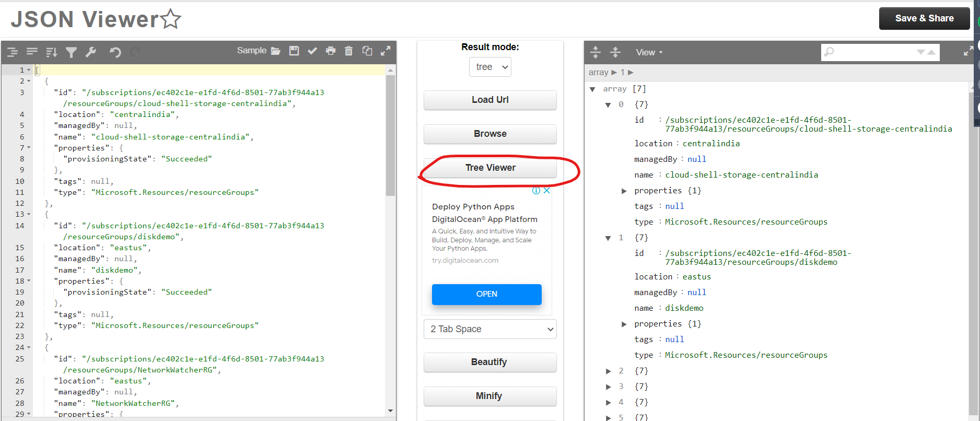This screenshot has width=980, height=421.
Task: Open the View menu in tree panel
Action: [649, 52]
